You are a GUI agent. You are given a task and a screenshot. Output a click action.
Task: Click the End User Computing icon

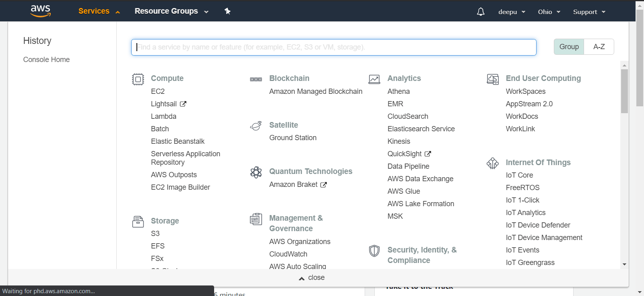(493, 79)
